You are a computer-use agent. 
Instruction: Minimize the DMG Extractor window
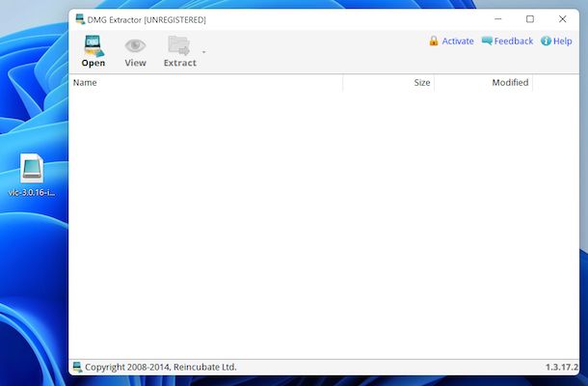(x=498, y=19)
